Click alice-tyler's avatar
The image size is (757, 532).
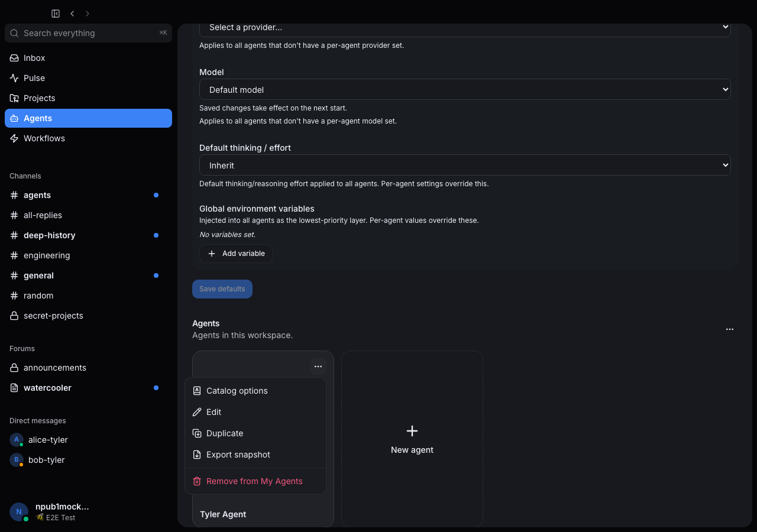[17, 440]
